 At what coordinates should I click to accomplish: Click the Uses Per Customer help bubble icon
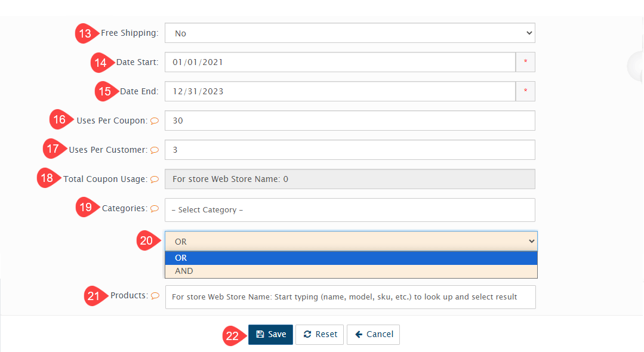[x=155, y=150]
